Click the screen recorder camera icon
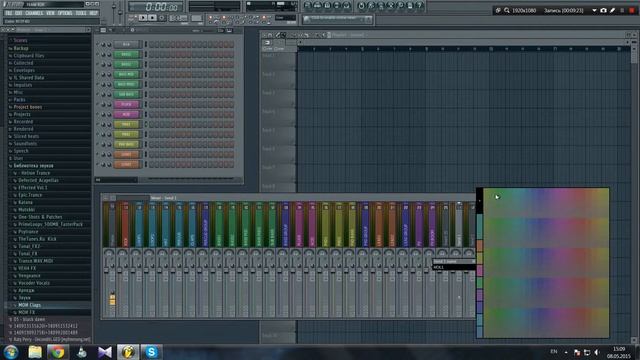The width and height of the screenshot is (640, 360). 603,10
